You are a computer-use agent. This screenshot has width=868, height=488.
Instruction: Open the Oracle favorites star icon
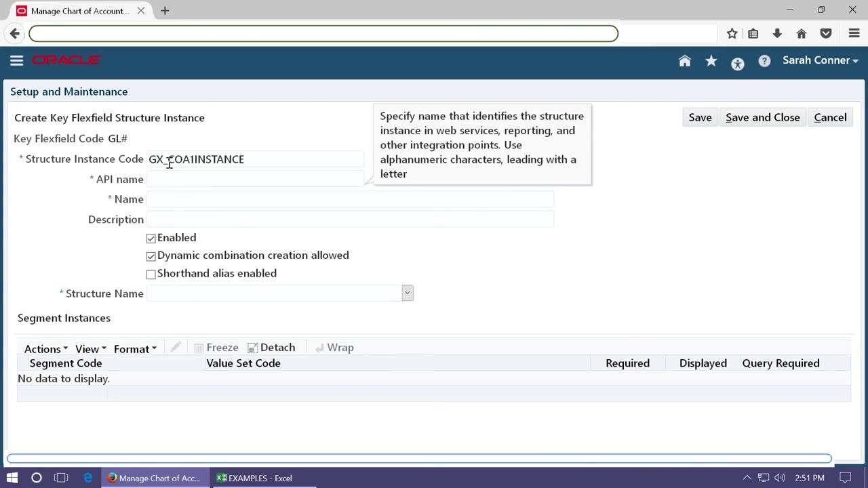(x=711, y=61)
